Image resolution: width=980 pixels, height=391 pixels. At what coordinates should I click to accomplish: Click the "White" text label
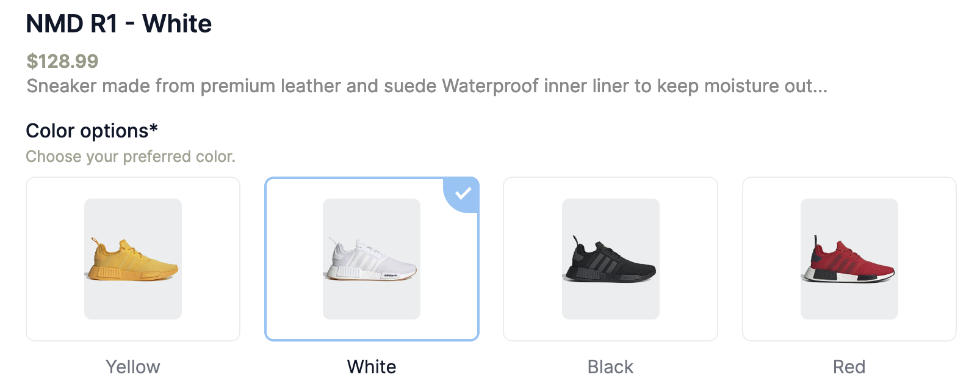click(x=372, y=367)
